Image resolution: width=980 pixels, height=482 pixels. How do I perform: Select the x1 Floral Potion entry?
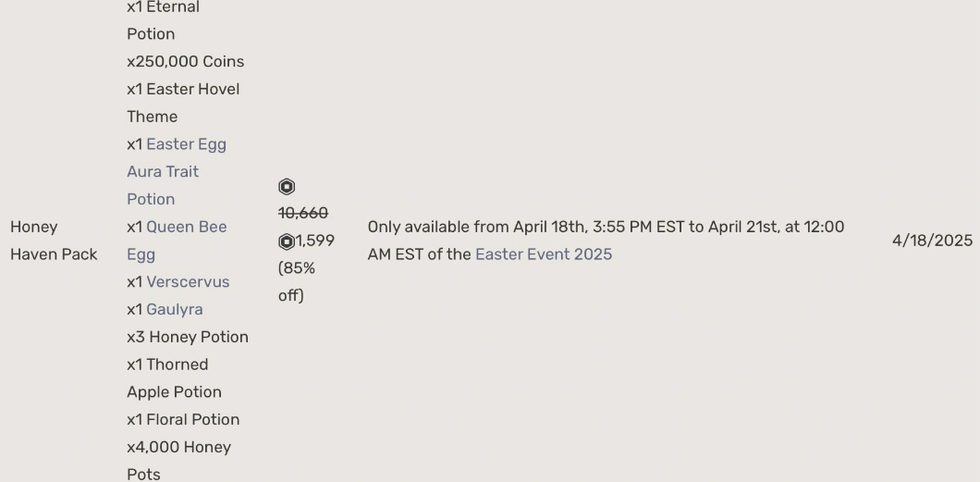(182, 419)
